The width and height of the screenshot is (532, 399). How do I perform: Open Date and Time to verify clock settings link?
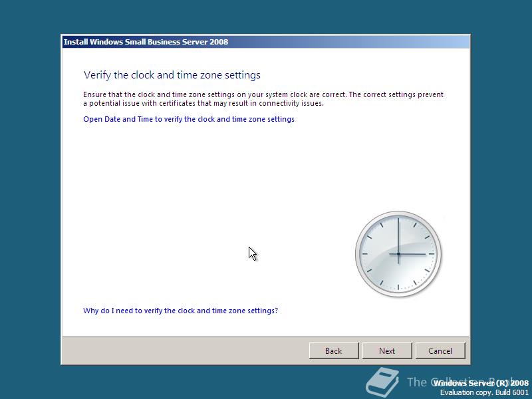point(189,119)
